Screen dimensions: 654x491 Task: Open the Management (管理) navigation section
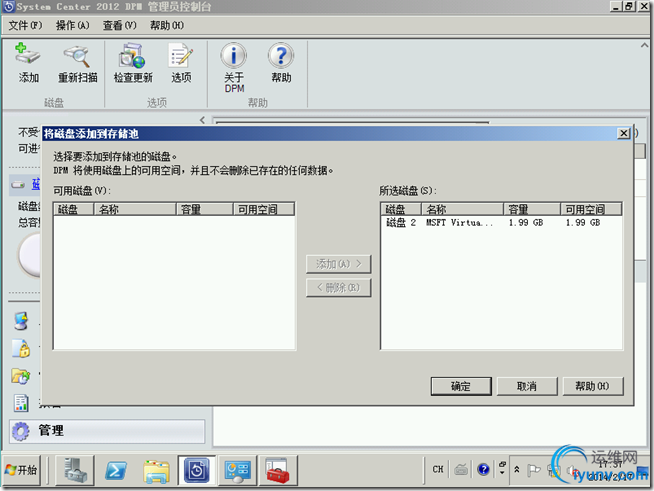pyautogui.click(x=107, y=431)
